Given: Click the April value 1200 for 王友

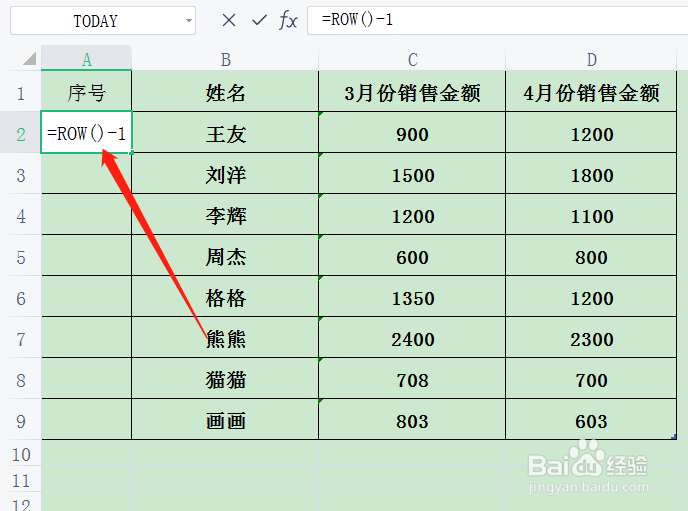Looking at the screenshot, I should click(591, 134).
